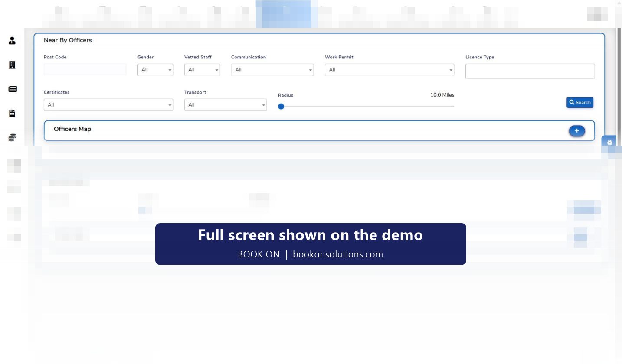
Task: Choose a Transport option from the dropdown
Action: (x=226, y=105)
